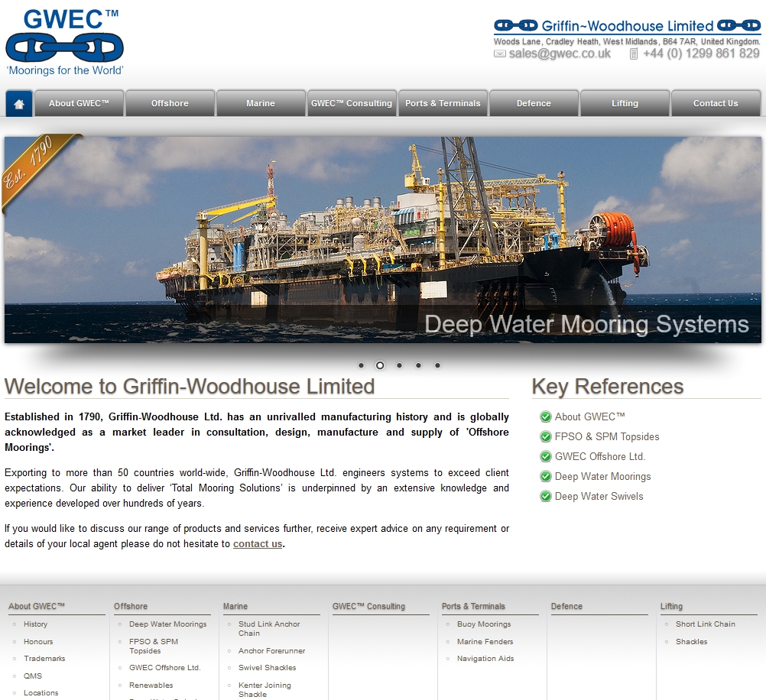The height and width of the screenshot is (700, 766).
Task: Click the Griffin~Woodhouse Limited header title
Action: [x=628, y=26]
